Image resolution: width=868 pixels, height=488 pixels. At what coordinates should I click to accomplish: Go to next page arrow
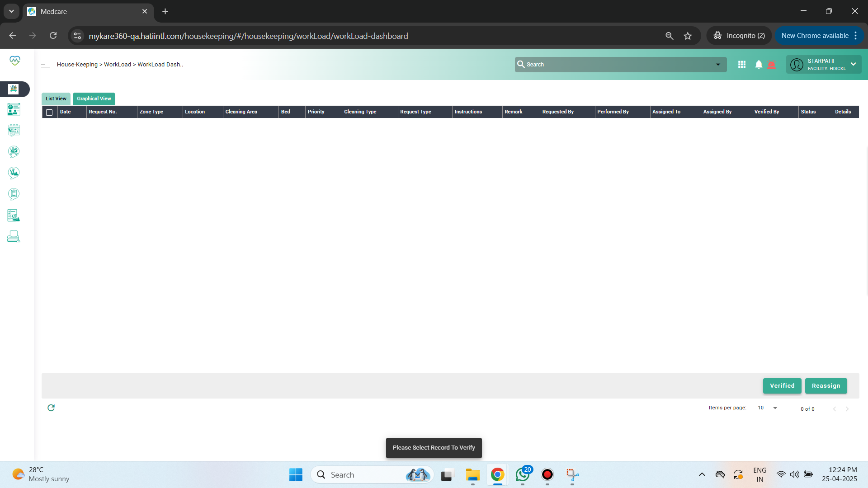pyautogui.click(x=847, y=409)
